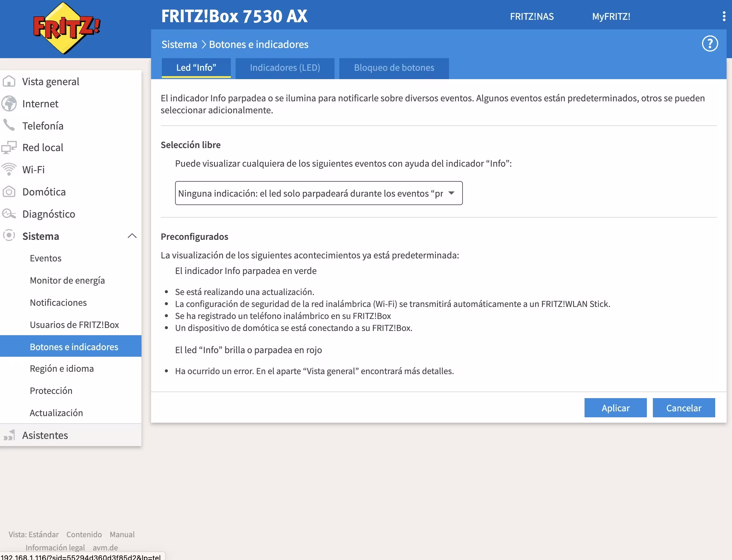The image size is (732, 560).
Task: Open the Asistentes menu entry
Action: (x=45, y=435)
